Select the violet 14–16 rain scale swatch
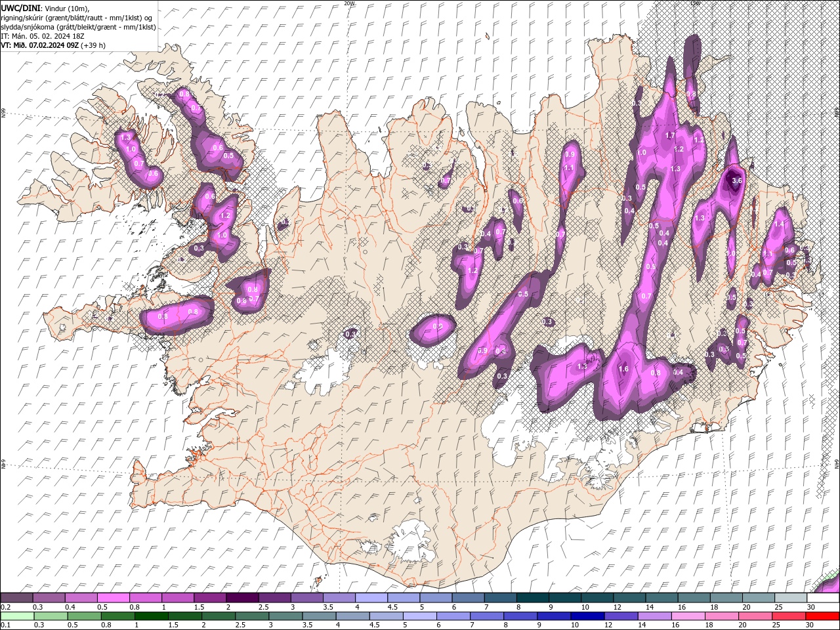The height and width of the screenshot is (630, 840). point(654,616)
